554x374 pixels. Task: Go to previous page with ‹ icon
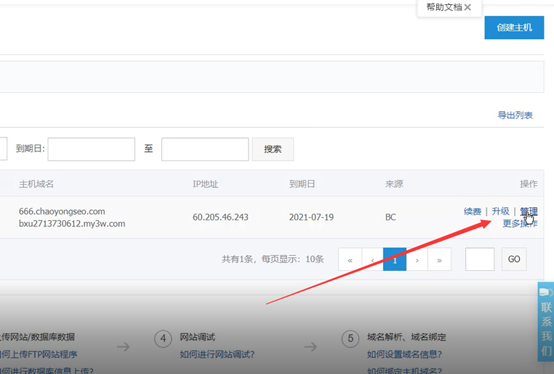coord(372,260)
